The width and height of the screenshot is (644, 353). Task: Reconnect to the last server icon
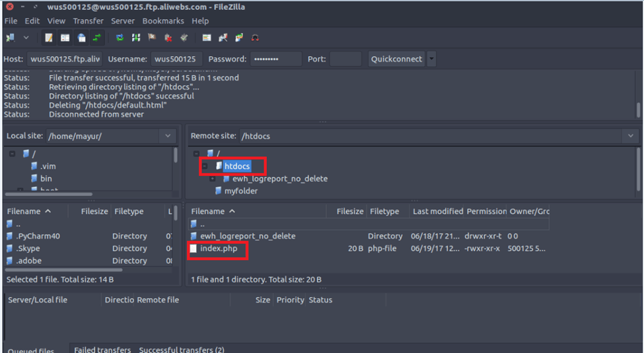click(184, 38)
